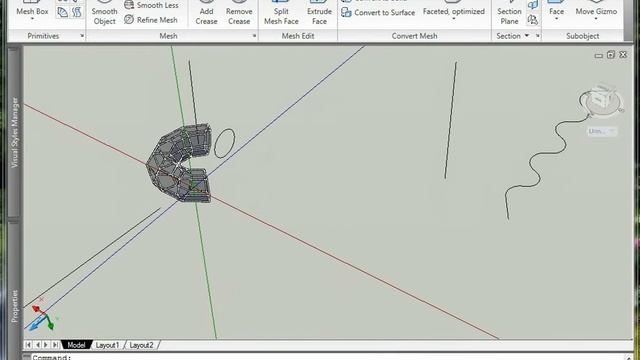Click the Convert Mesh panel title
The height and width of the screenshot is (360, 640).
pos(414,36)
